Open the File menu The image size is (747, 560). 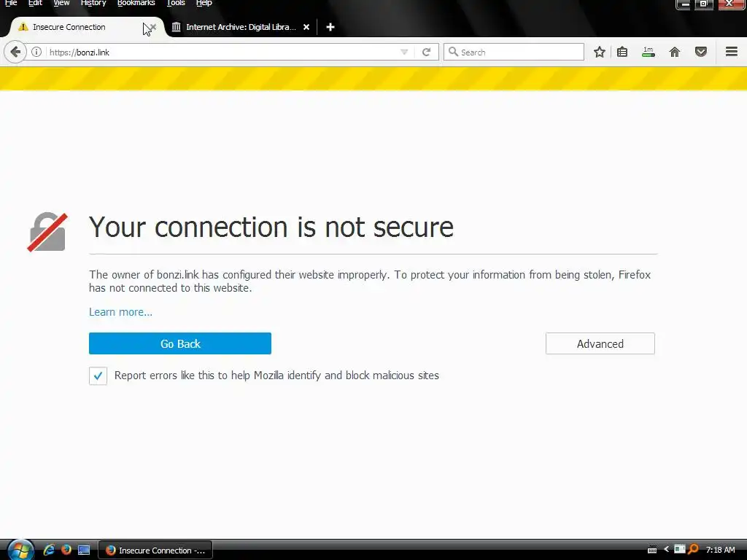pos(11,3)
